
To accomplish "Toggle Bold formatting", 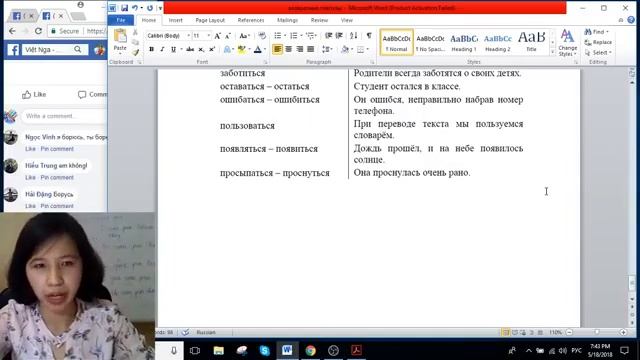I will coord(151,49).
